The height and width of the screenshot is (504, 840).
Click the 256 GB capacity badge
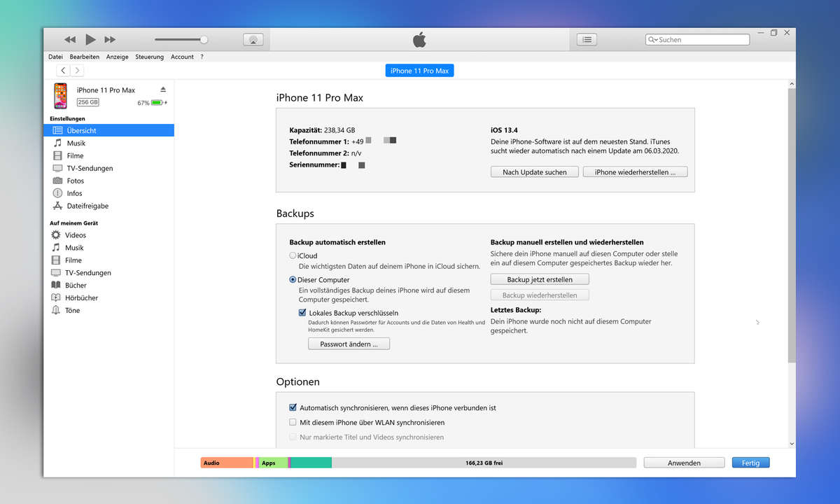pyautogui.click(x=88, y=102)
